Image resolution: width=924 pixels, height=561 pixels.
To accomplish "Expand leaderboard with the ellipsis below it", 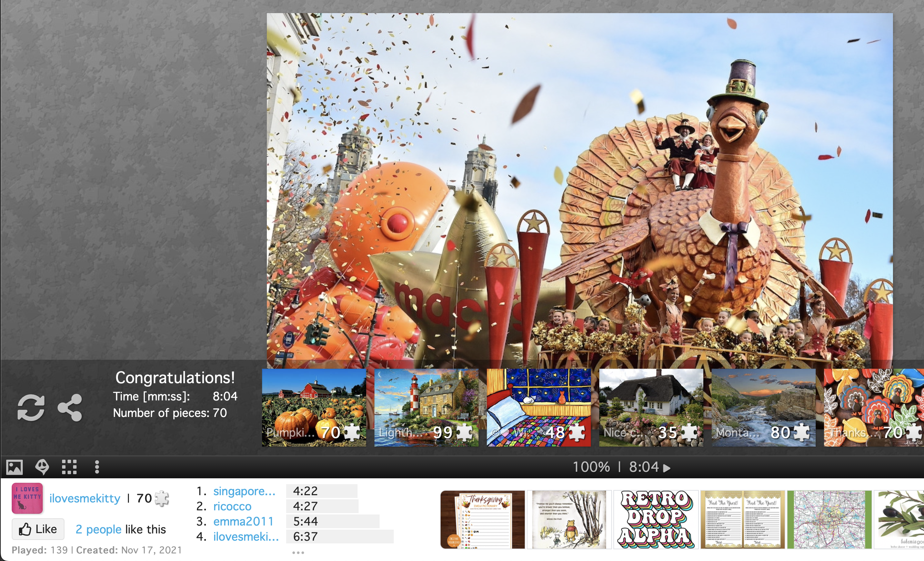I will pyautogui.click(x=298, y=552).
